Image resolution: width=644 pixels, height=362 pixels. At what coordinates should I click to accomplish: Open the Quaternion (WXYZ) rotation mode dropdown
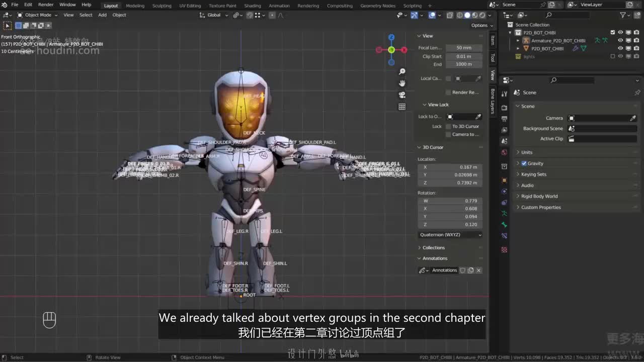(x=450, y=235)
